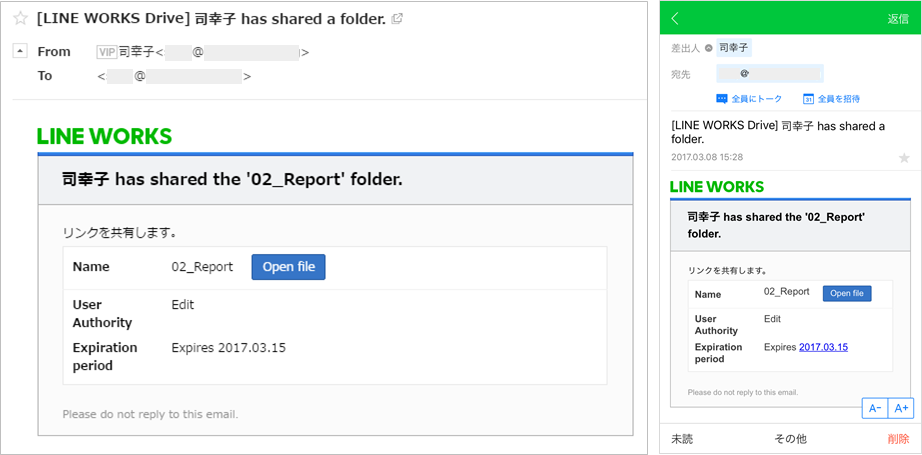The height and width of the screenshot is (455, 922).
Task: Tap sender chip 司幸子 in mobile view
Action: (734, 48)
